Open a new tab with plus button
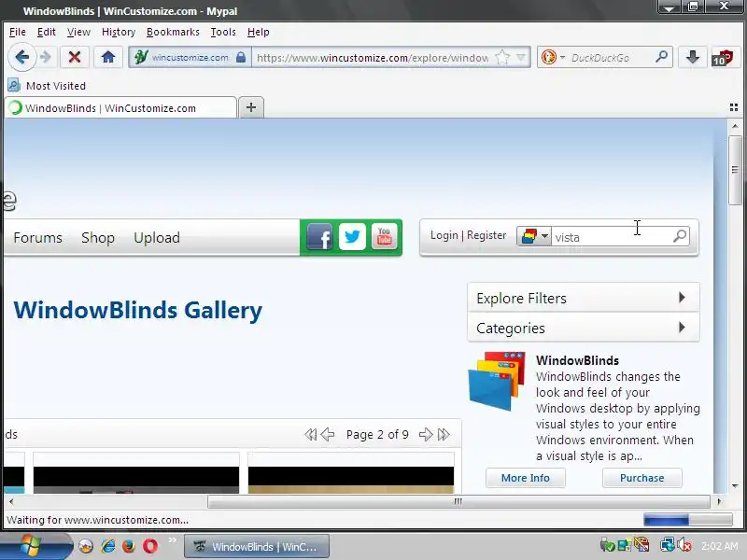The height and width of the screenshot is (560, 747). (x=251, y=107)
